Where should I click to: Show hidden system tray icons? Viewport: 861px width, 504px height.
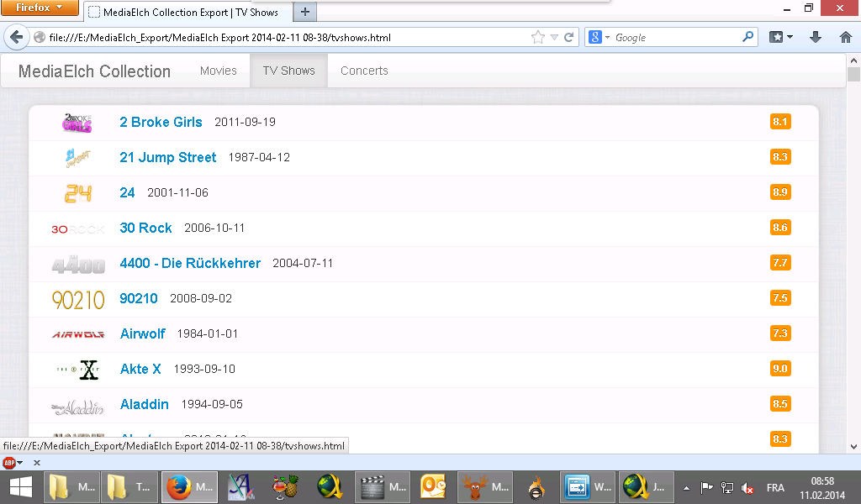[686, 487]
